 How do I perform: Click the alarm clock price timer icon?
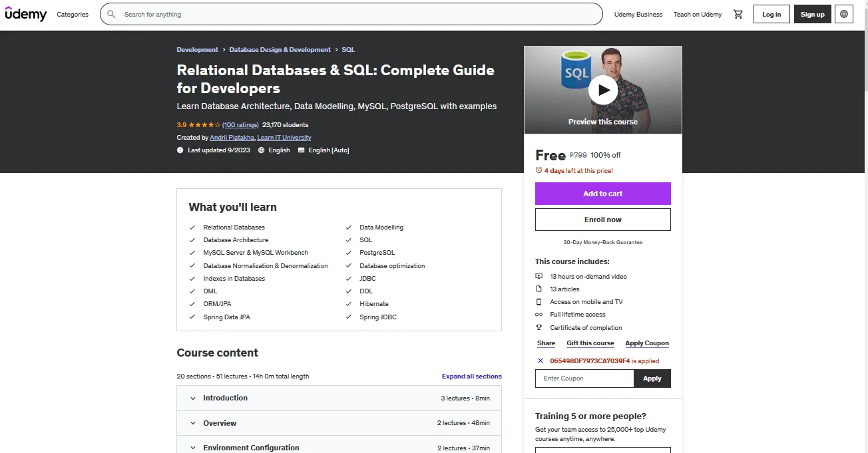[x=539, y=171]
